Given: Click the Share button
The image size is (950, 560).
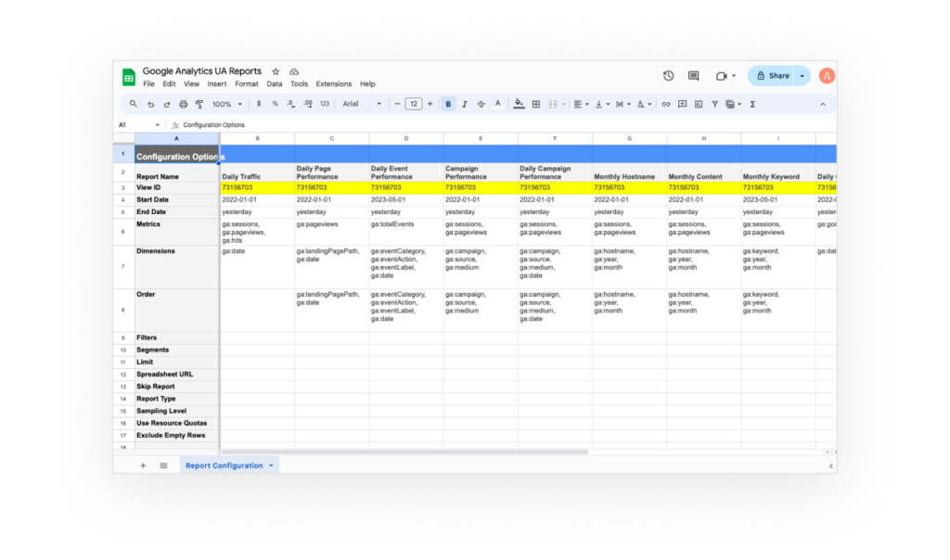Looking at the screenshot, I should [773, 76].
